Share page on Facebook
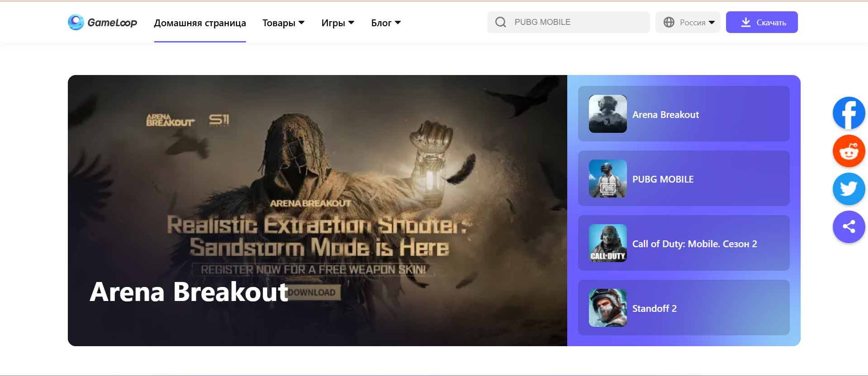 pos(849,113)
